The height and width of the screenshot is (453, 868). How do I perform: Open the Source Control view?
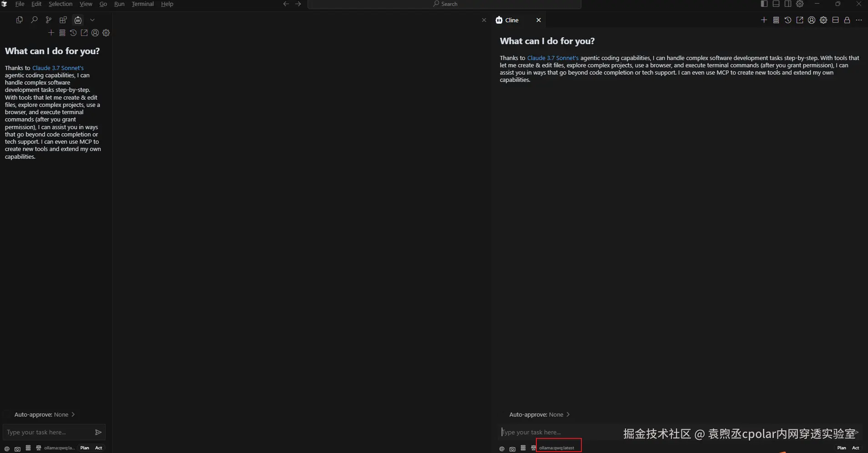point(49,20)
